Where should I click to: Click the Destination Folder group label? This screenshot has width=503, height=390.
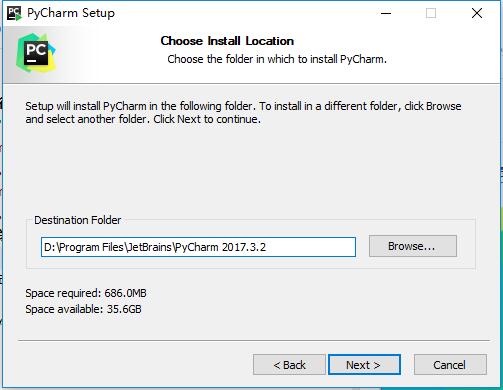[x=77, y=220]
